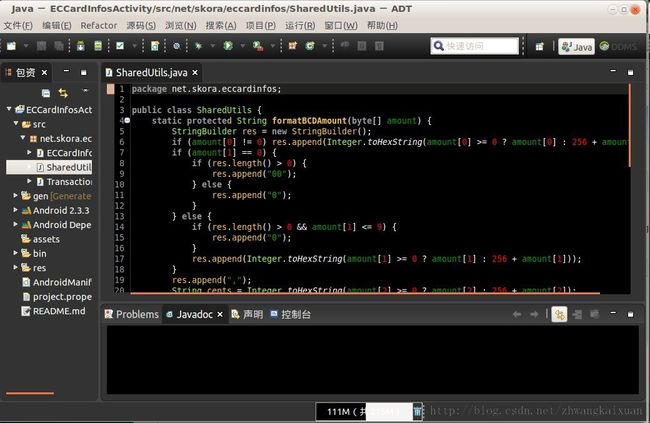The image size is (650, 423).
Task: Maximize the package explorer panel
Action: [x=84, y=73]
